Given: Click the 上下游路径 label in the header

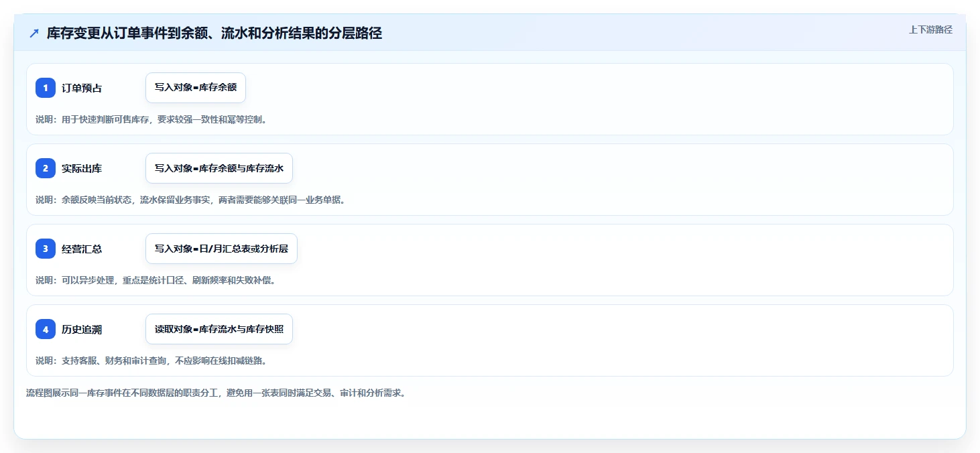Looking at the screenshot, I should [x=930, y=29].
